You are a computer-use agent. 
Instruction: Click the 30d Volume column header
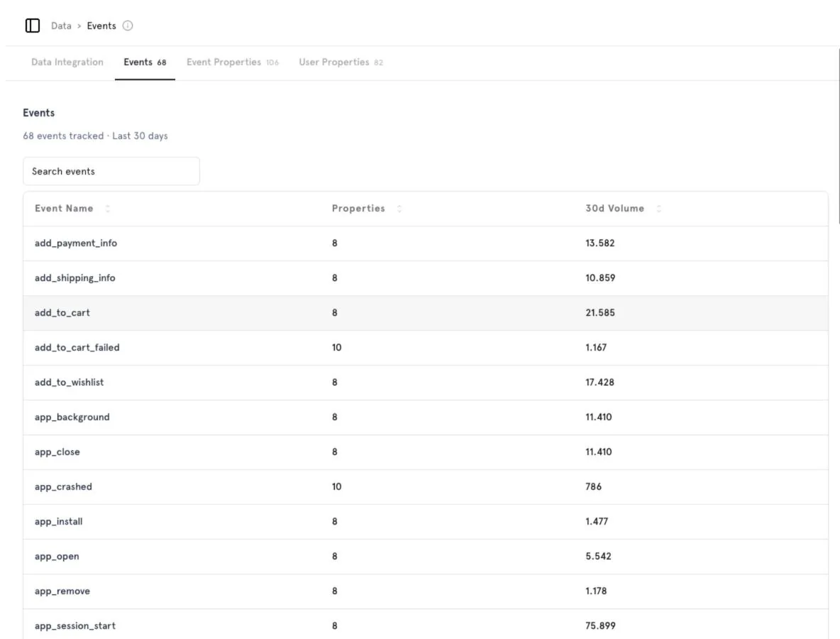(x=614, y=209)
